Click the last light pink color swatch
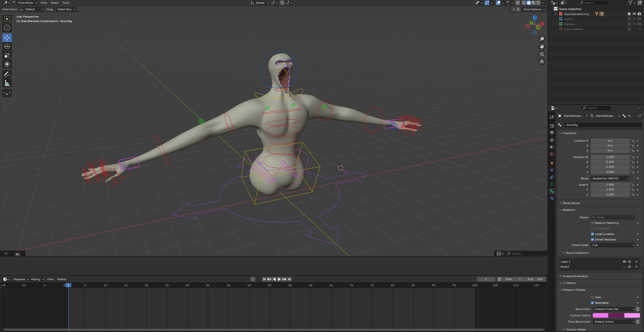This screenshot has height=332, width=644. [x=632, y=315]
